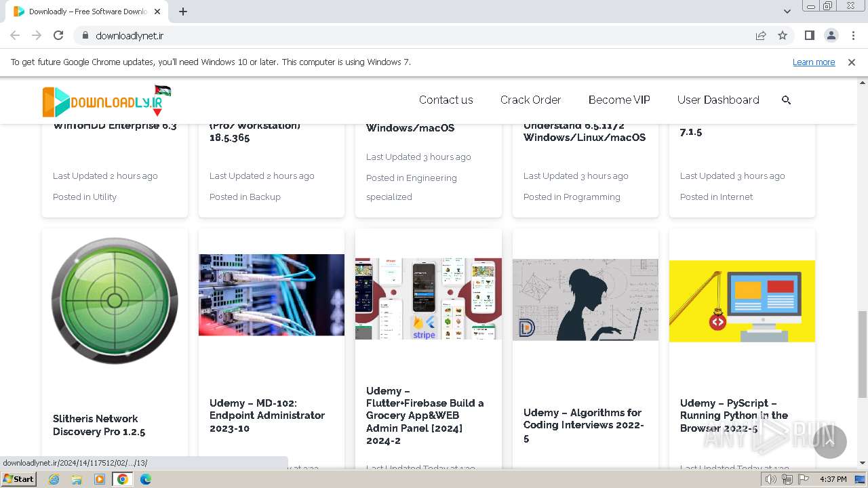
Task: Click the site search magnifier icon
Action: 786,100
